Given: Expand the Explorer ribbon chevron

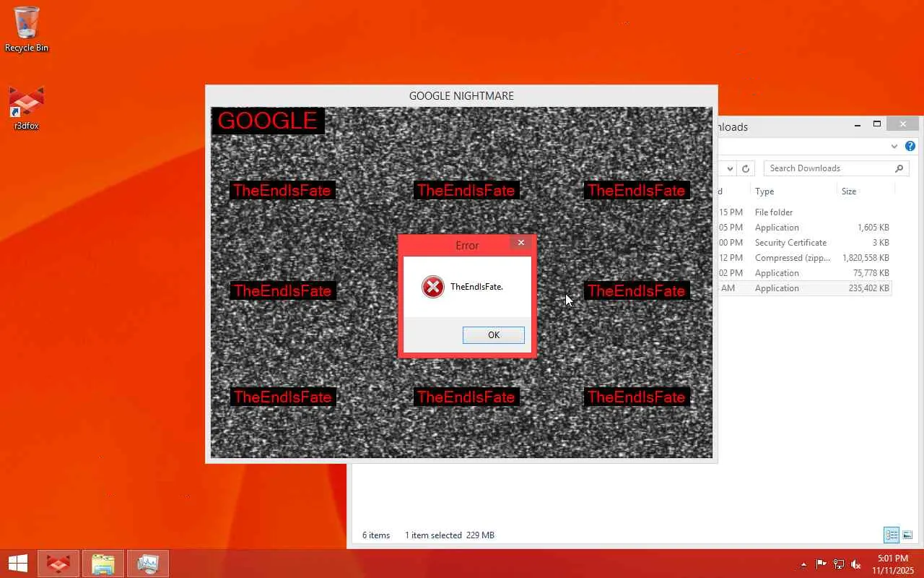Looking at the screenshot, I should pyautogui.click(x=894, y=146).
